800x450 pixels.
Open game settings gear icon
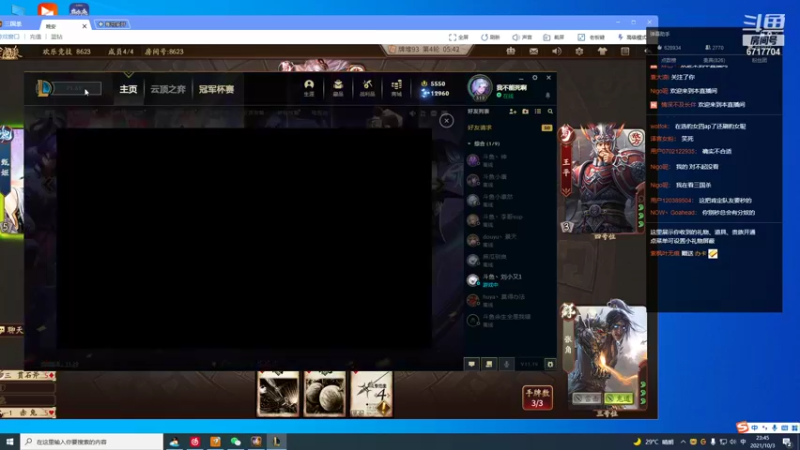(x=579, y=51)
